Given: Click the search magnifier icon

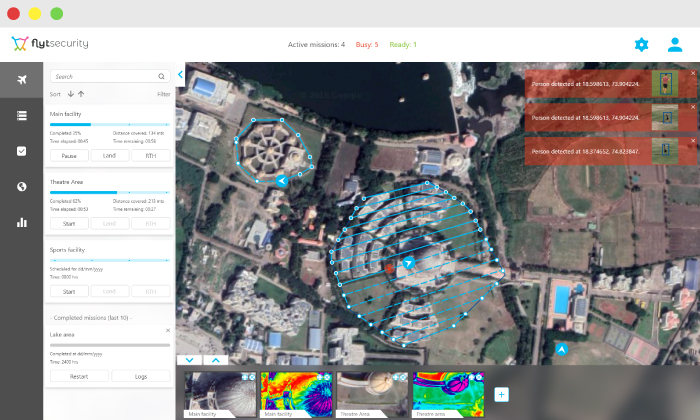Looking at the screenshot, I should coord(161,76).
